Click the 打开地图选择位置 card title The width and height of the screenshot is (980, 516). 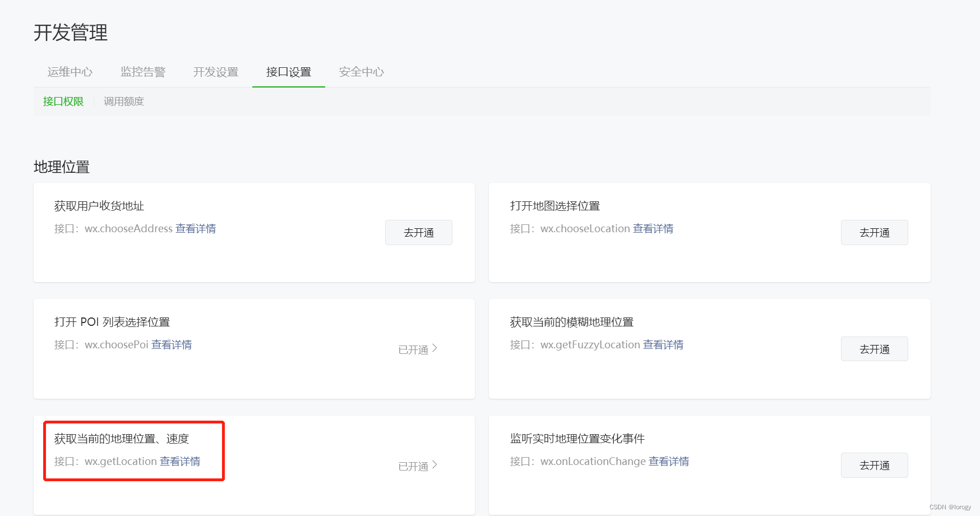555,206
